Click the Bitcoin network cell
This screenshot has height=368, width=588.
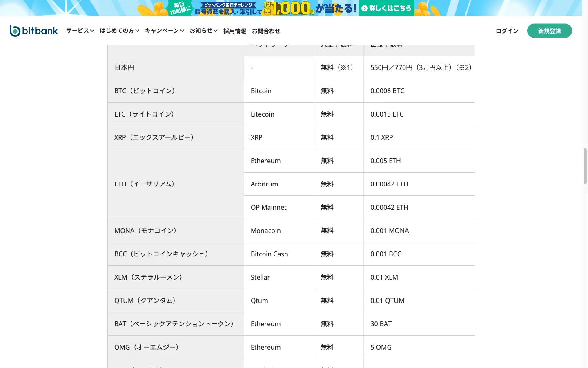tap(279, 91)
